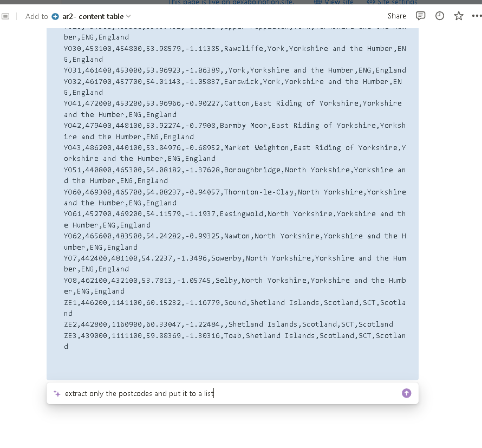The width and height of the screenshot is (482, 448).
Task: Open the comments icon
Action: click(x=420, y=16)
